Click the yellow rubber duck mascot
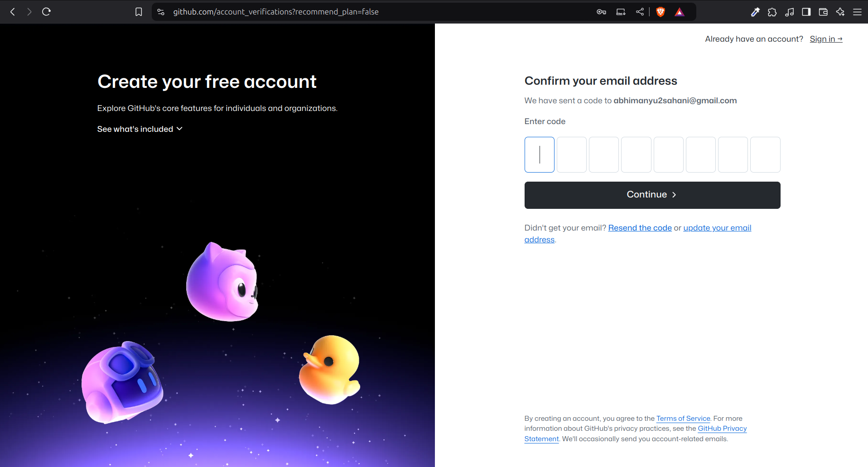The image size is (868, 467). pos(330,370)
